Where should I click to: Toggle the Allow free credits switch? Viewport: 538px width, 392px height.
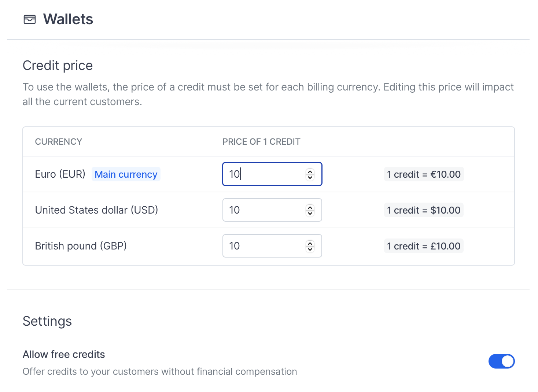501,361
